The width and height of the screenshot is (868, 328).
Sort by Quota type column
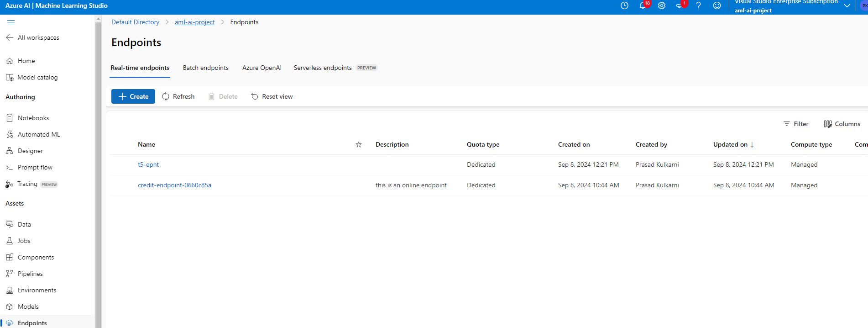click(483, 144)
